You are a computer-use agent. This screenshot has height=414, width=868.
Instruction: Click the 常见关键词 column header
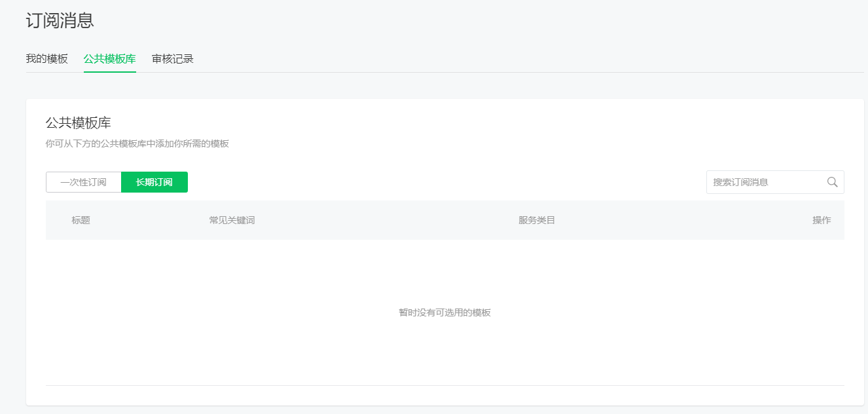[232, 220]
